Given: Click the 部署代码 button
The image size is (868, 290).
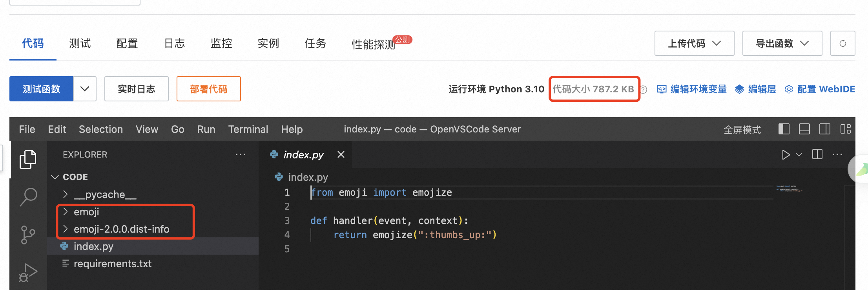Looking at the screenshot, I should tap(208, 89).
